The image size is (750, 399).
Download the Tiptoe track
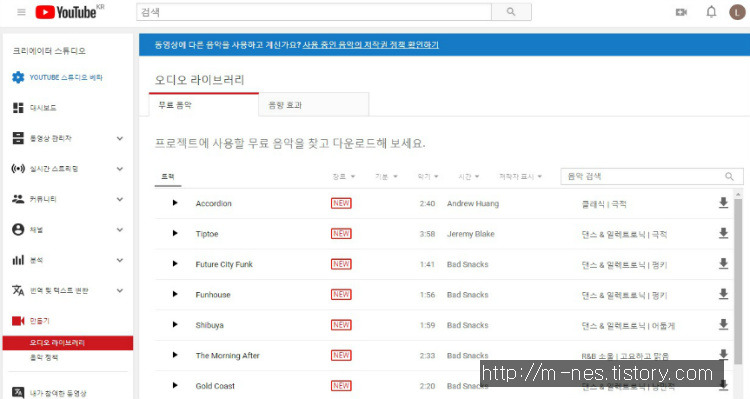click(723, 233)
